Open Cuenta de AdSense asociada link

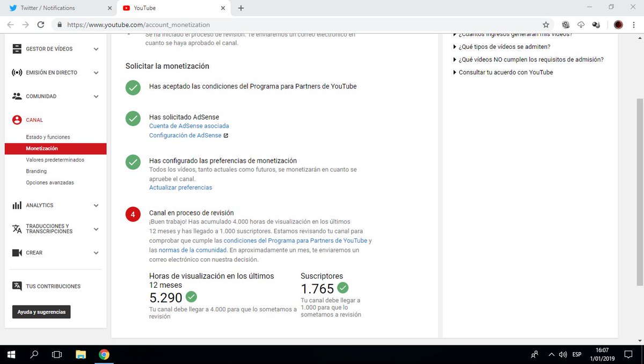pos(189,126)
